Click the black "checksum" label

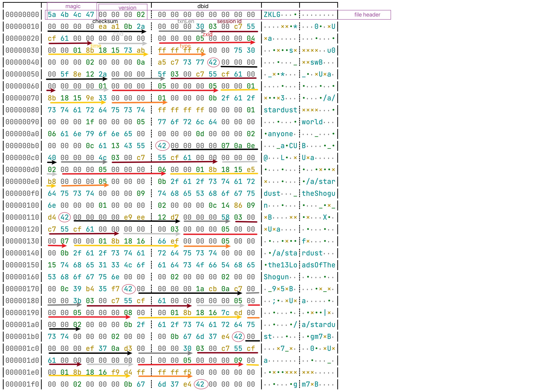[105, 21]
